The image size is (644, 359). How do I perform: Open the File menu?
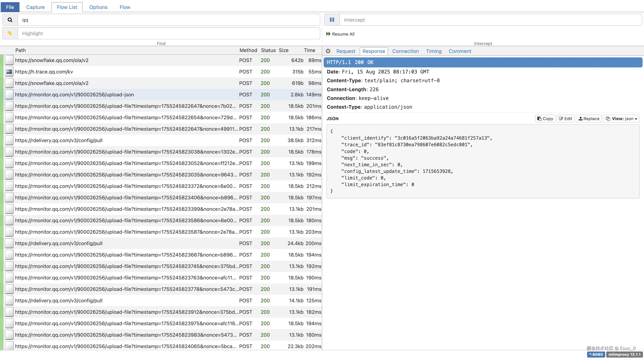point(10,7)
